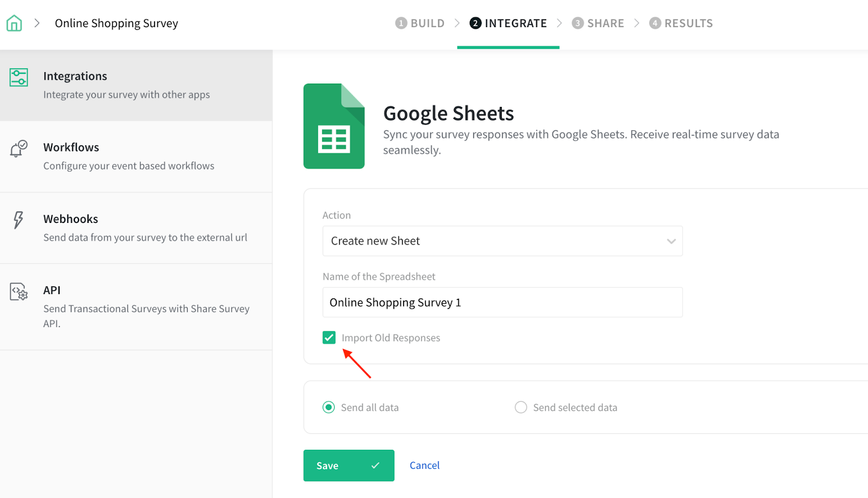This screenshot has width=868, height=498.
Task: Click the Name of the Spreadsheet field
Action: click(502, 302)
